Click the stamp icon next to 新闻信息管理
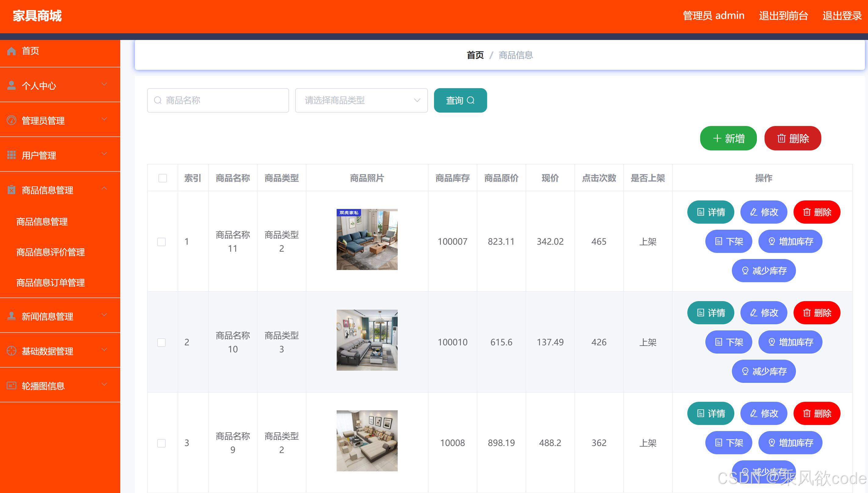This screenshot has height=493, width=868. point(11,315)
